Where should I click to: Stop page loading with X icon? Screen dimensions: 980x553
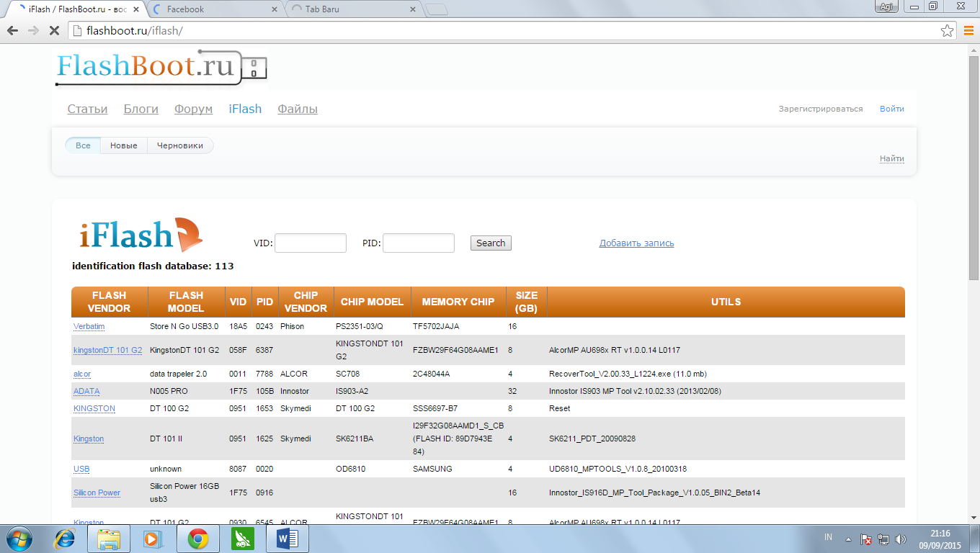[54, 31]
